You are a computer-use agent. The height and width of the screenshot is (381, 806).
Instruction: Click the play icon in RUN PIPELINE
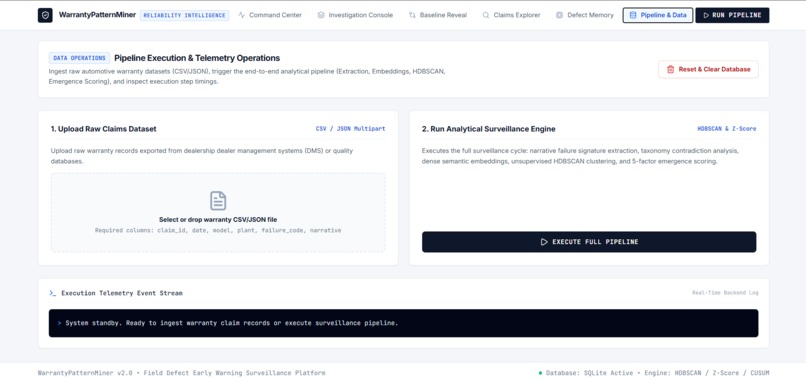click(x=706, y=15)
